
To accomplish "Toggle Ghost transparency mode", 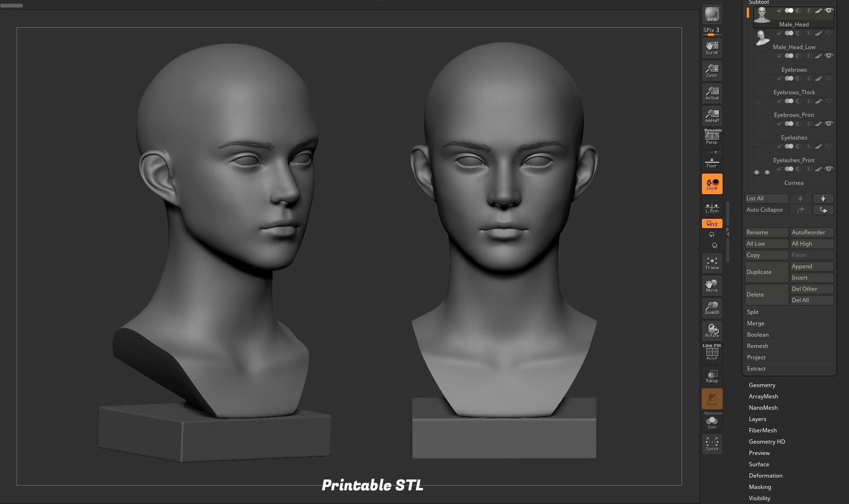I will coord(712,399).
